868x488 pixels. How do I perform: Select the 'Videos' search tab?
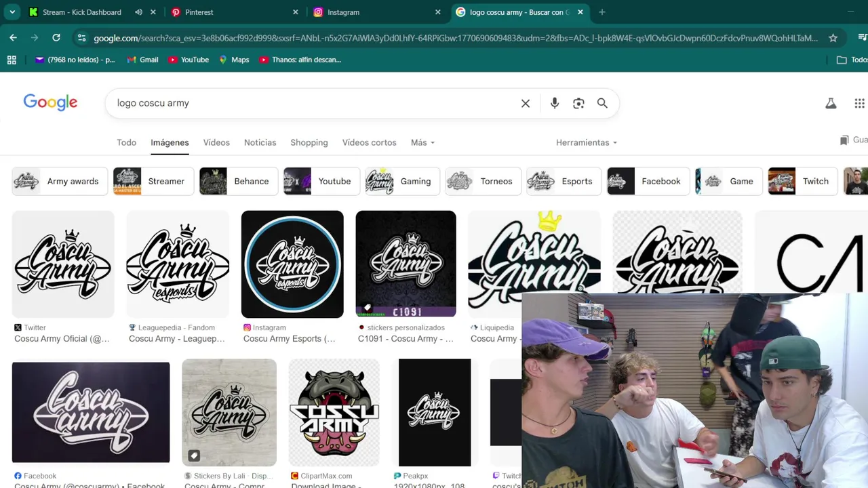216,142
